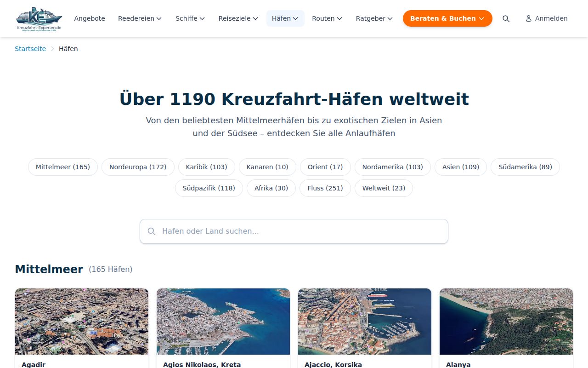The height and width of the screenshot is (368, 588).
Task: Open the search magnifier icon in header
Action: pos(506,18)
